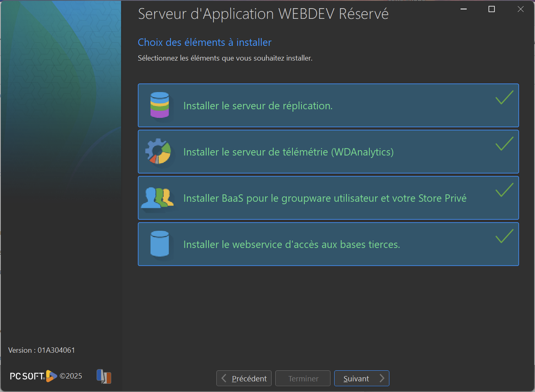The image size is (535, 392).
Task: Click the 'Serveur d'Application WEBDEV Réservé' title
Action: 263,14
